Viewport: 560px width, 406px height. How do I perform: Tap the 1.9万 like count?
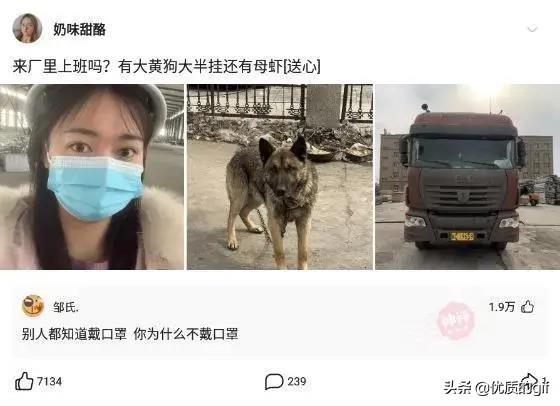502,307
